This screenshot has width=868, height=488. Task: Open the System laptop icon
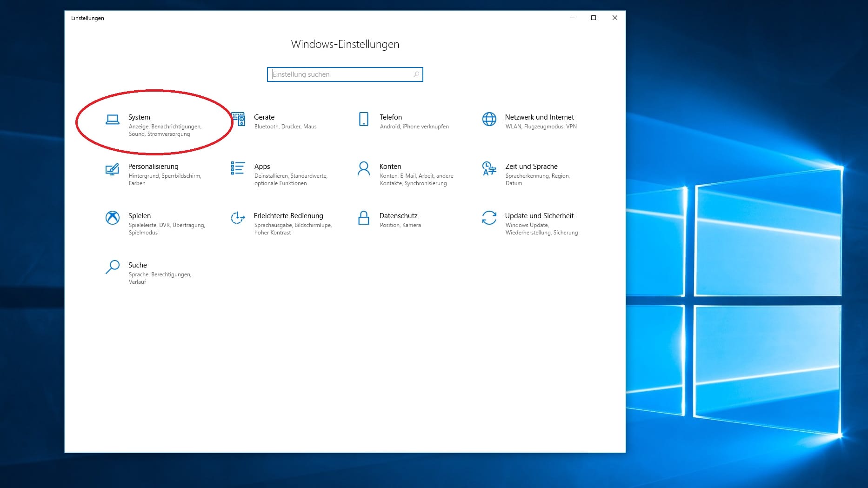pos(112,120)
